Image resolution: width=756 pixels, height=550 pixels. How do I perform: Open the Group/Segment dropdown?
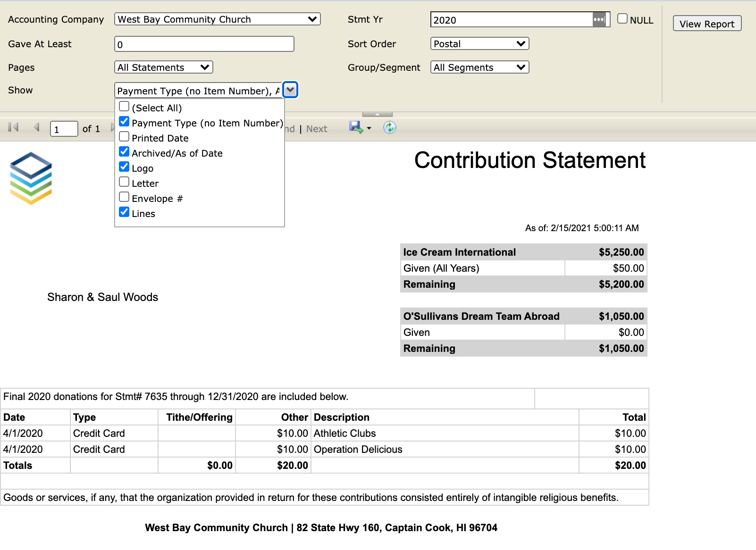[480, 67]
